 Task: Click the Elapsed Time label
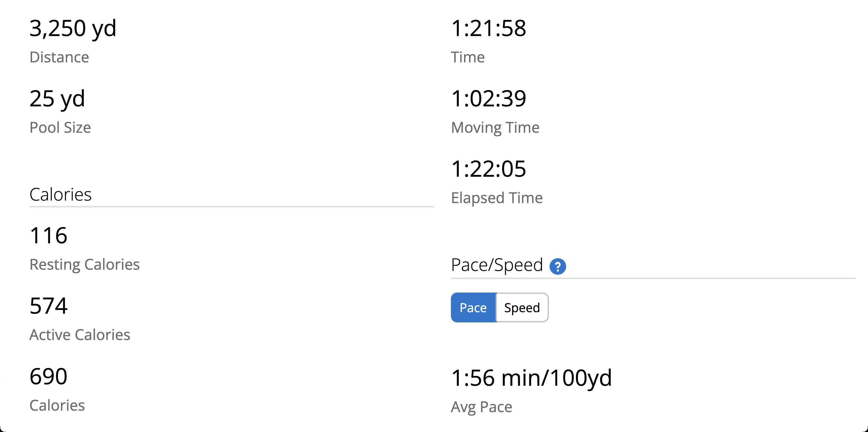coord(497,198)
